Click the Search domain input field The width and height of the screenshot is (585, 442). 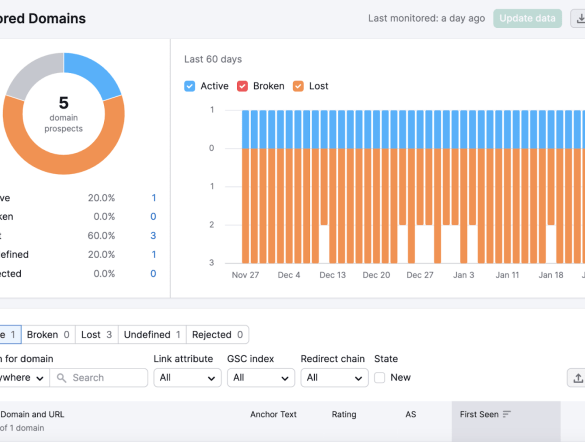tap(99, 377)
